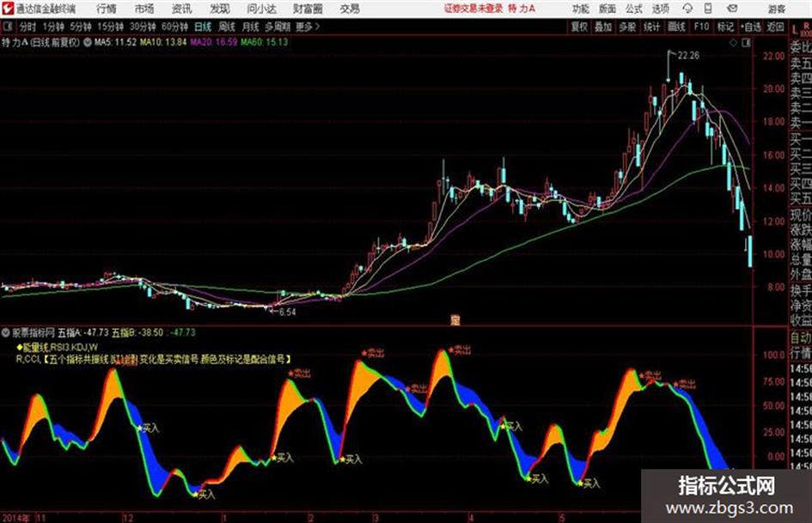Click the 游客 user account label

[x=776, y=9]
